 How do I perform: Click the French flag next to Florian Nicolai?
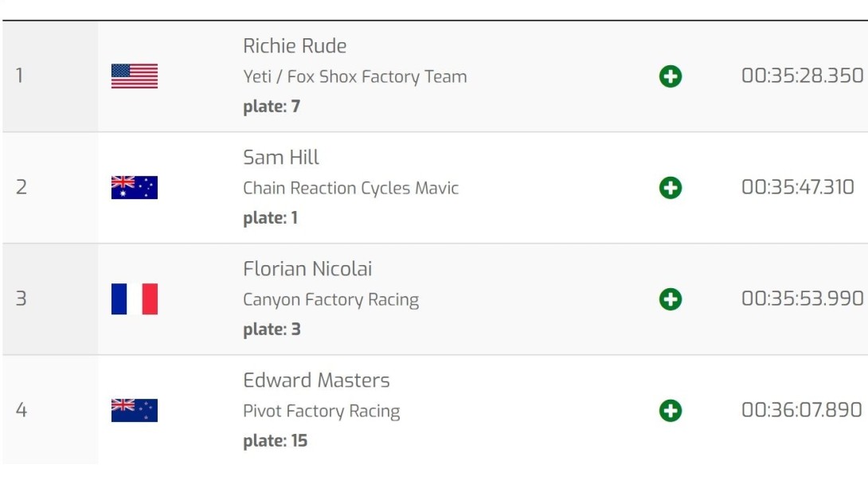pos(135,299)
